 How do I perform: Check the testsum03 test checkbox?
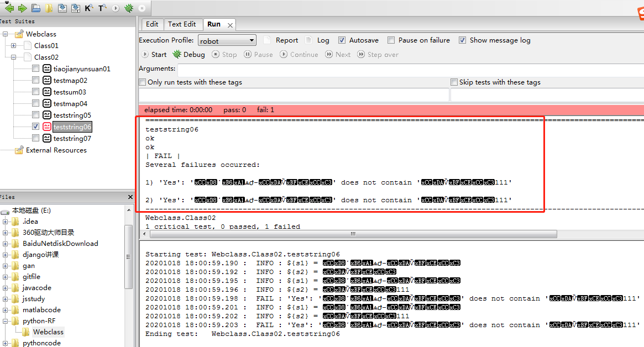click(x=36, y=91)
